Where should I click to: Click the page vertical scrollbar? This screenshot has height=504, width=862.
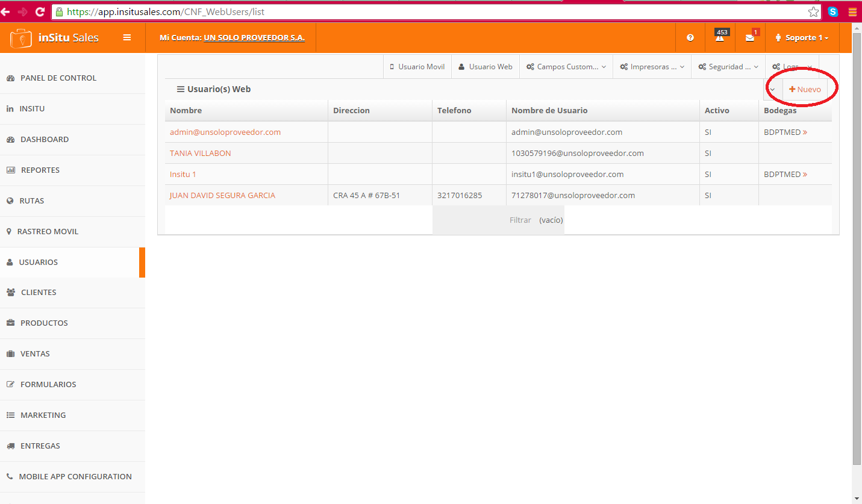pyautogui.click(x=857, y=241)
